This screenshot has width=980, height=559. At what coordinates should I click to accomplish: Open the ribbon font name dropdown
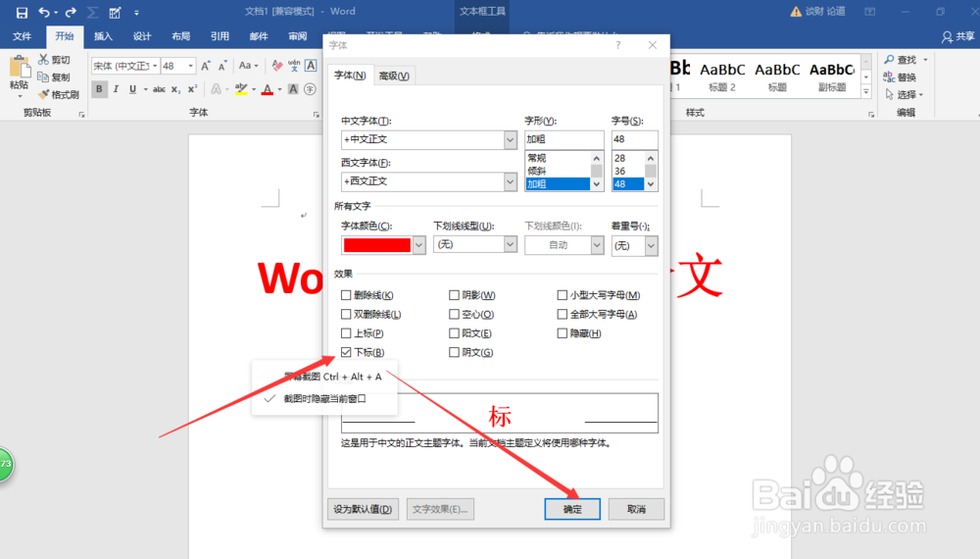pos(155,66)
